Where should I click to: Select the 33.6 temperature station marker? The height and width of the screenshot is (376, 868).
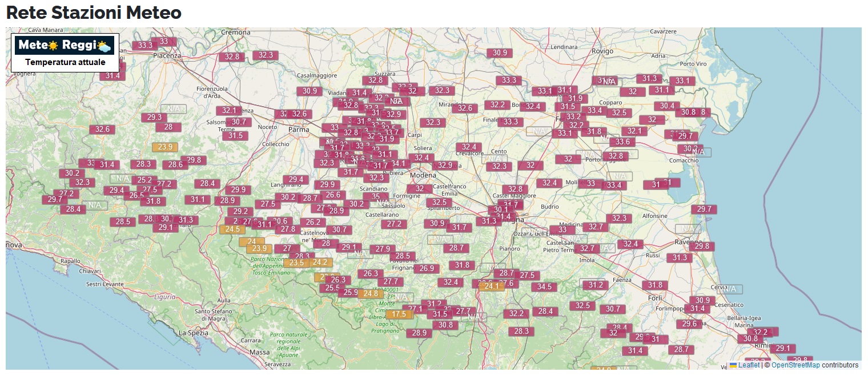tap(622, 142)
